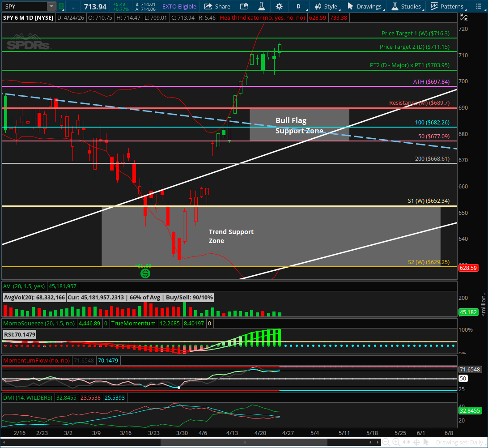
Task: Click the S1 (W) ($652.34) support label
Action: (x=429, y=201)
